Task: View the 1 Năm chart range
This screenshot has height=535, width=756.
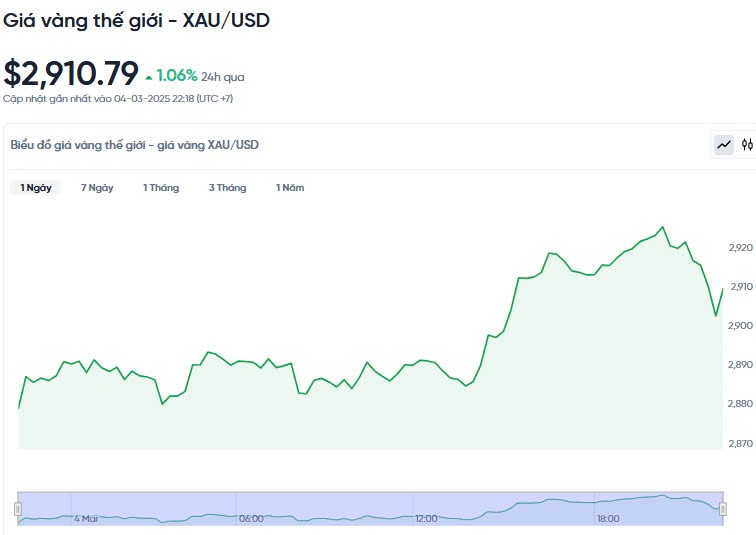Action: pos(290,188)
